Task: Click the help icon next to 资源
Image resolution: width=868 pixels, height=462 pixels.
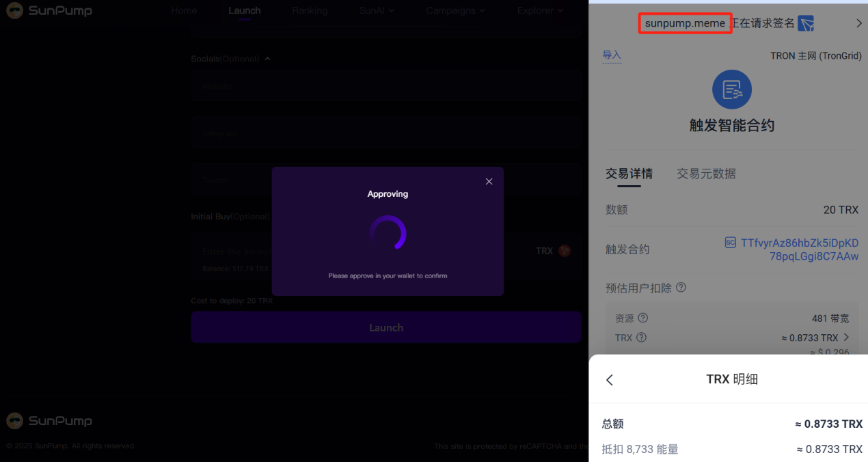Action: coord(642,318)
